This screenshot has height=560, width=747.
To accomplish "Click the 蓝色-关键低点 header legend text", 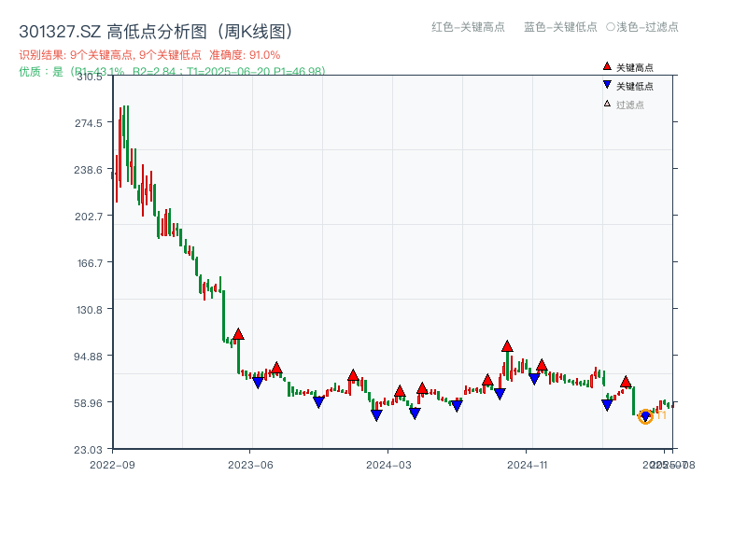I will coord(560,27).
